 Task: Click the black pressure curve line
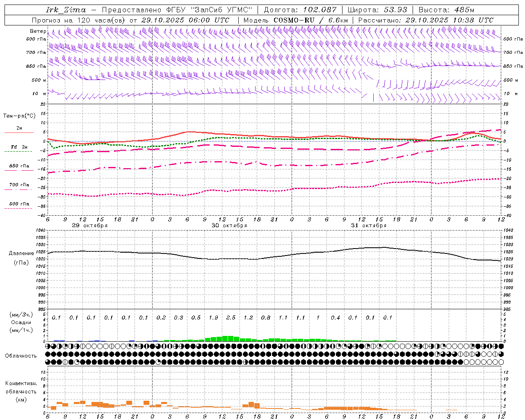[275, 257]
